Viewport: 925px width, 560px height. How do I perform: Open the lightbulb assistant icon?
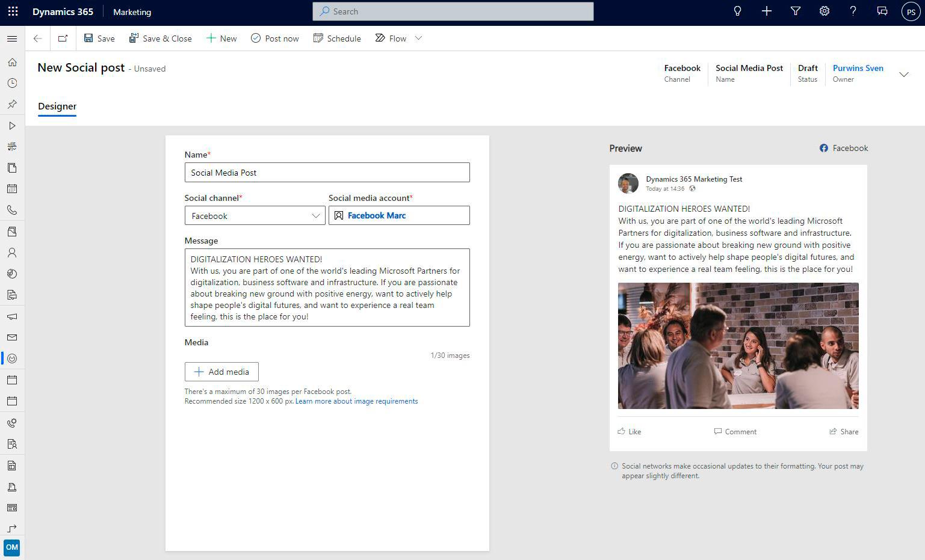tap(737, 11)
